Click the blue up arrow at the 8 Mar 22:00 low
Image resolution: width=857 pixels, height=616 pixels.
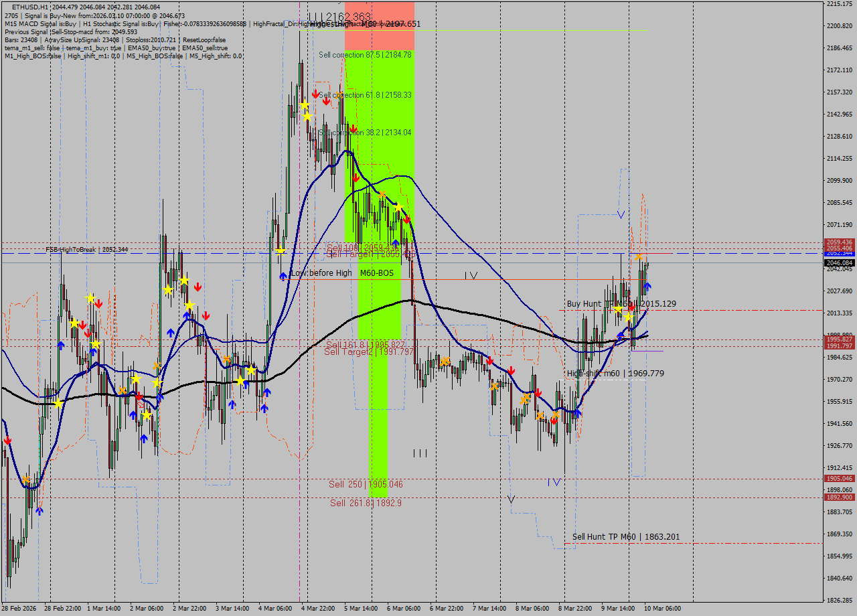pyautogui.click(x=578, y=413)
